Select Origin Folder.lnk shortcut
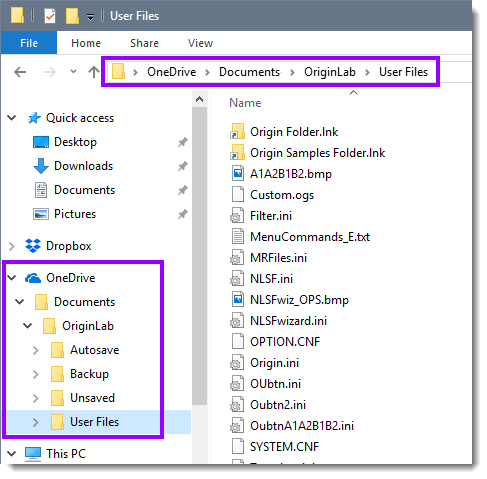 pyautogui.click(x=294, y=132)
